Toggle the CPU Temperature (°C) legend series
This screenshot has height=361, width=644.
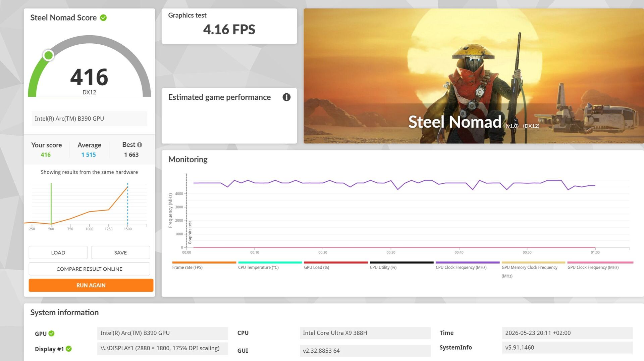(270, 265)
